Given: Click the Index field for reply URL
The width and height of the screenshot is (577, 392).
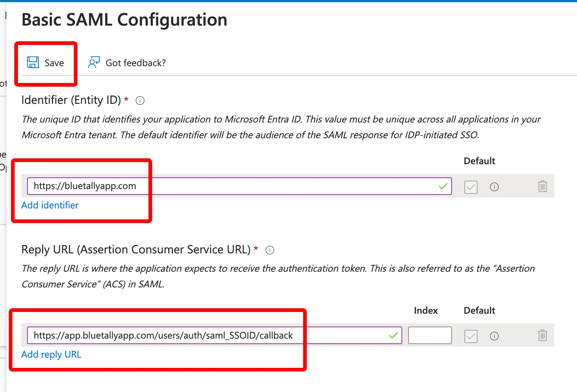Looking at the screenshot, I should coord(430,335).
